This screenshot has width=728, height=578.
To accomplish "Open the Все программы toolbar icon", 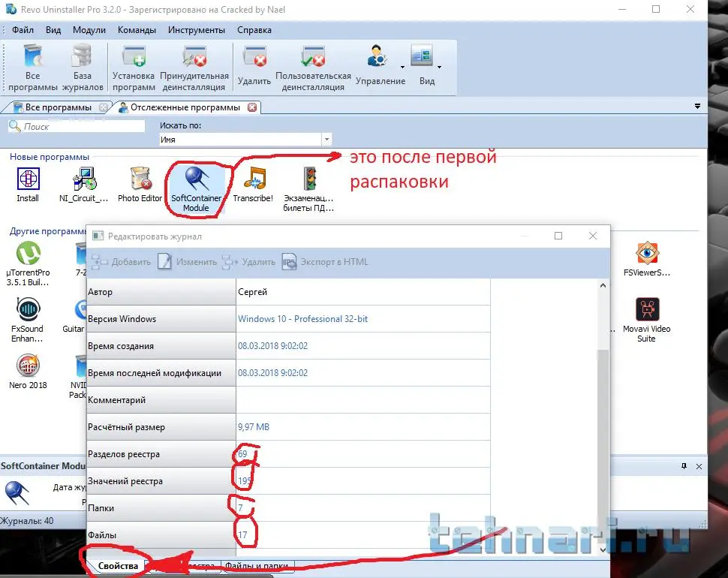I will [x=32, y=68].
